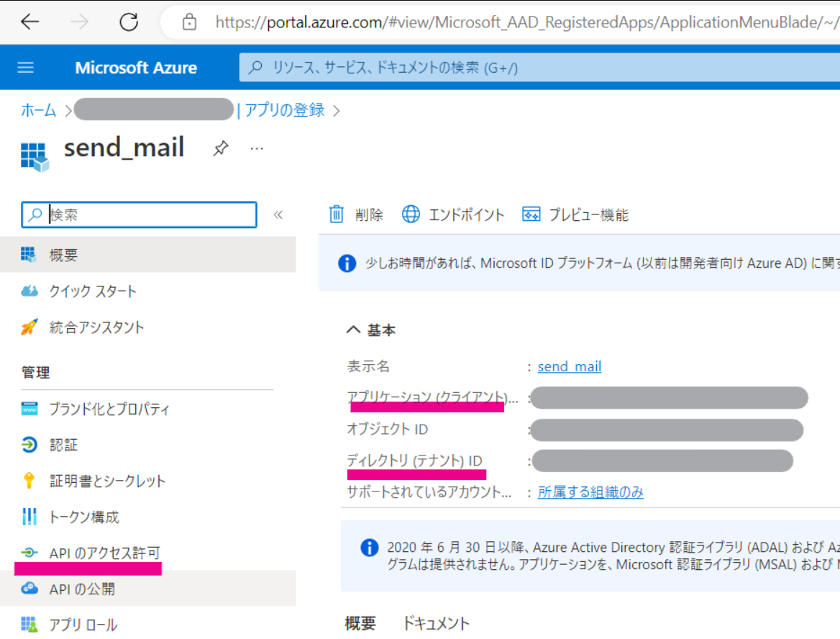Click the lock icon in address bar
This screenshot has width=840, height=639.
click(x=189, y=22)
